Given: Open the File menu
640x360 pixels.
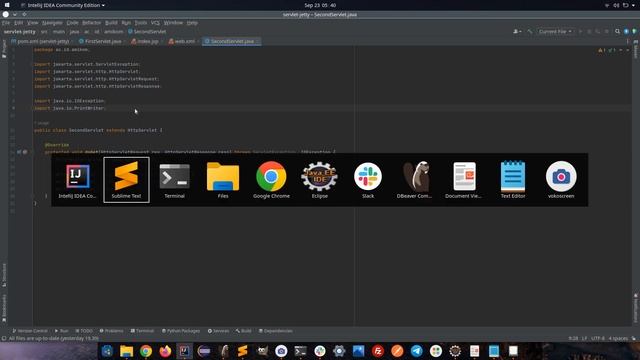Looking at the screenshot, I should pyautogui.click(x=6, y=23).
